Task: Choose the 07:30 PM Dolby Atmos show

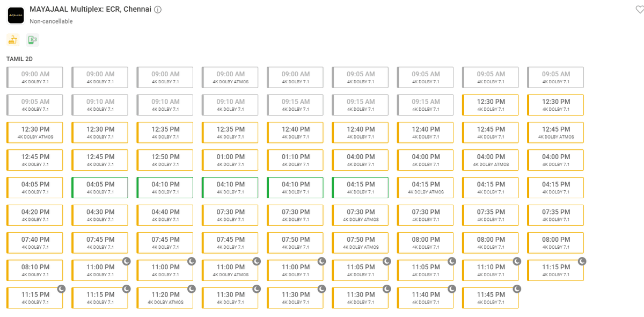Action: pos(360,215)
